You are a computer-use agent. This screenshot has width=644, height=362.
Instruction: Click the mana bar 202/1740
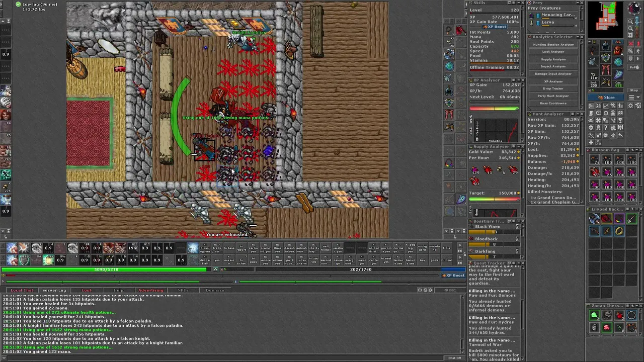(x=361, y=269)
